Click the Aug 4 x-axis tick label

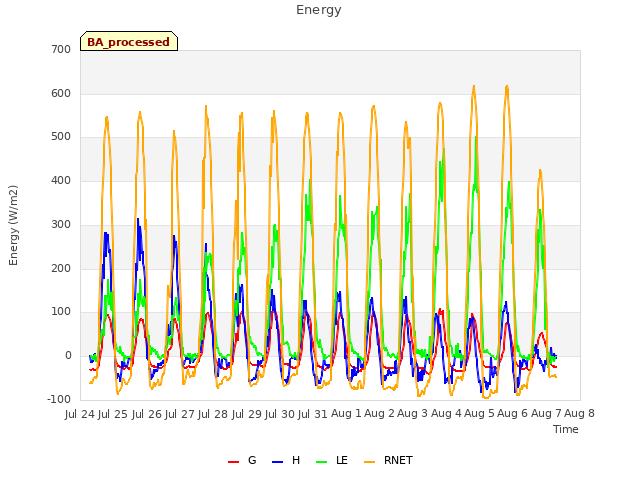446,414
